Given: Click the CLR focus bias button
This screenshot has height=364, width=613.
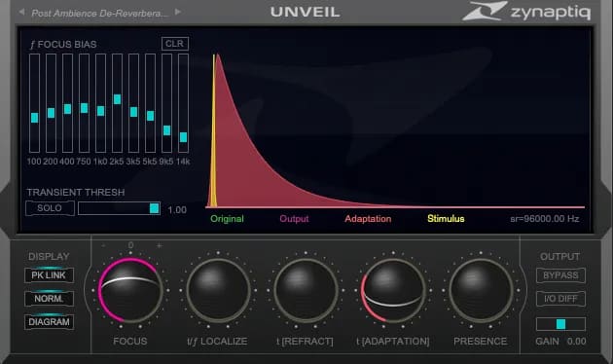Looking at the screenshot, I should point(175,44).
